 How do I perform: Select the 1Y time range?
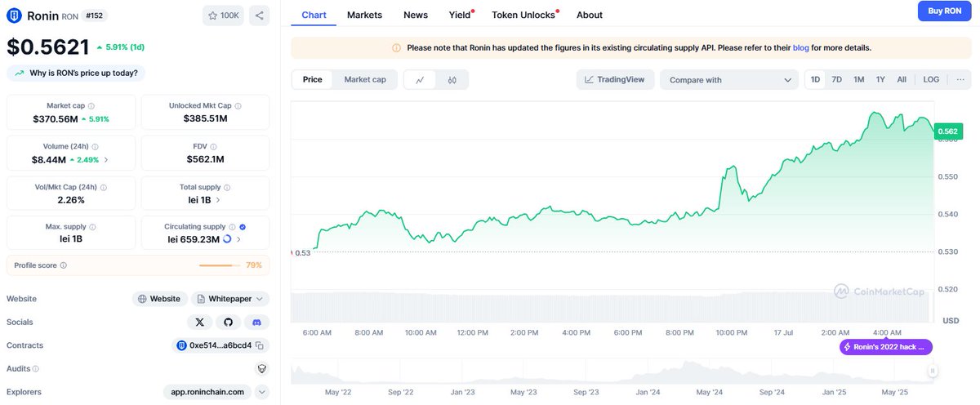click(x=880, y=79)
